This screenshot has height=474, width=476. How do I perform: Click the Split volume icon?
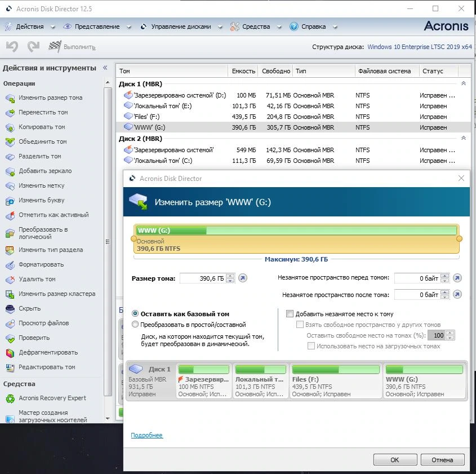point(10,157)
